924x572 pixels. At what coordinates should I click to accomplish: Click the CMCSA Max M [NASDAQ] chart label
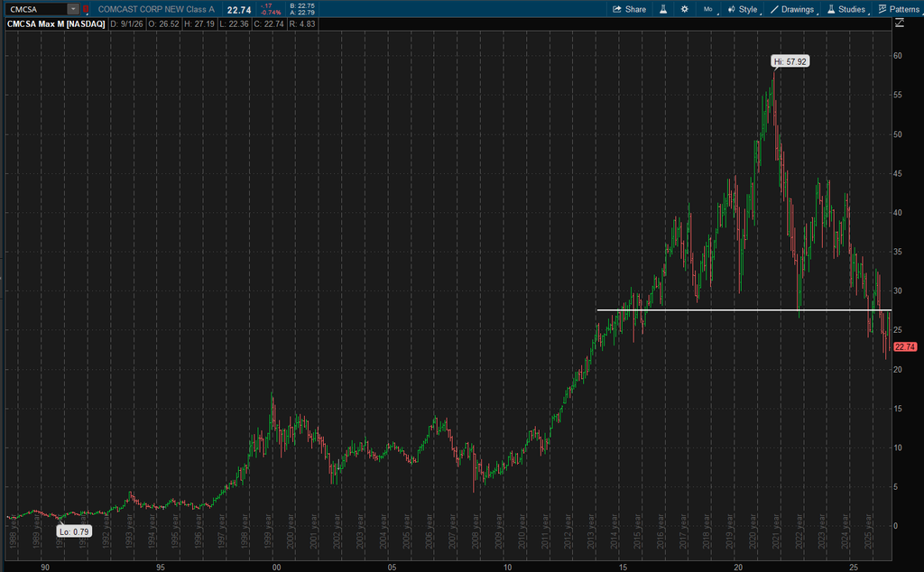tap(56, 24)
